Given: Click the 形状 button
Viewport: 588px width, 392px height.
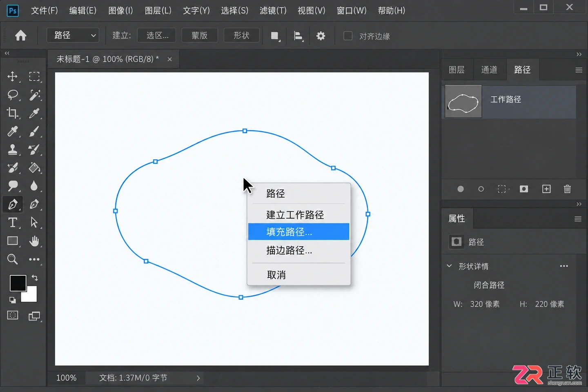Looking at the screenshot, I should point(241,36).
